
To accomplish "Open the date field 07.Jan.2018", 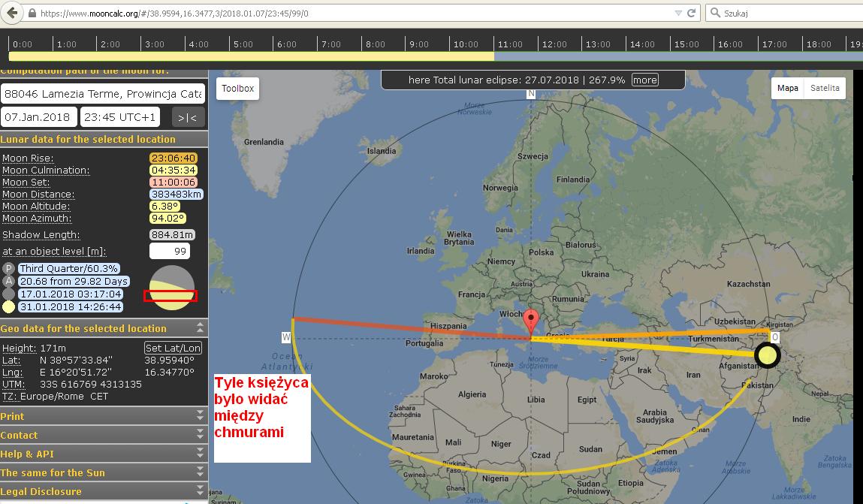I will 38,116.
